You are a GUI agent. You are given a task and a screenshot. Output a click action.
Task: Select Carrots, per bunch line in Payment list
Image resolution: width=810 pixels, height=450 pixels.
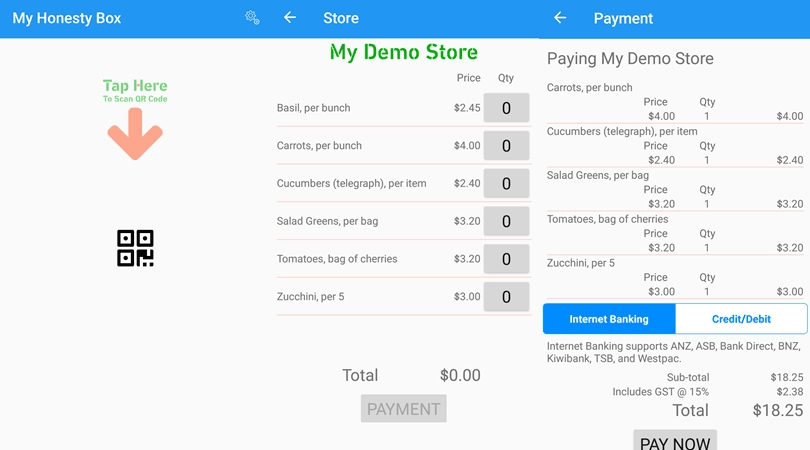[x=590, y=88]
